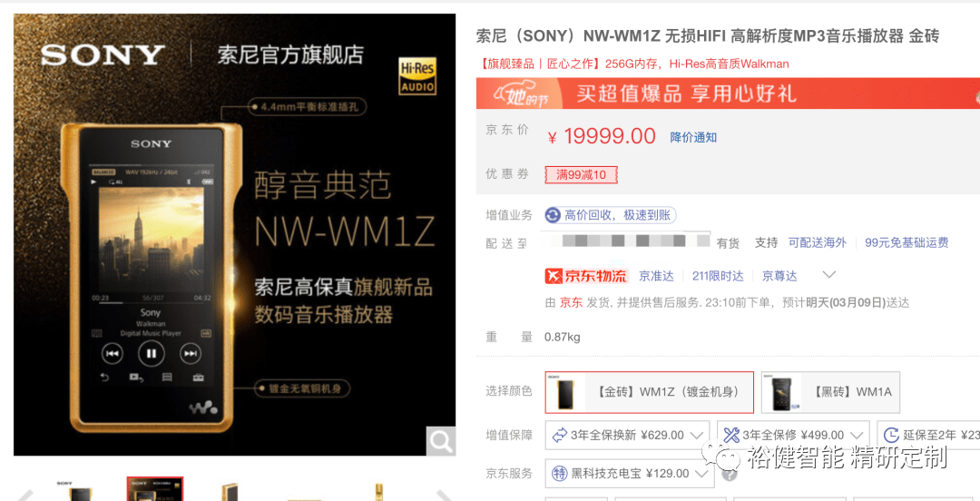The width and height of the screenshot is (980, 501).
Task: Click the pause button on Walkman screen
Action: coord(152,354)
